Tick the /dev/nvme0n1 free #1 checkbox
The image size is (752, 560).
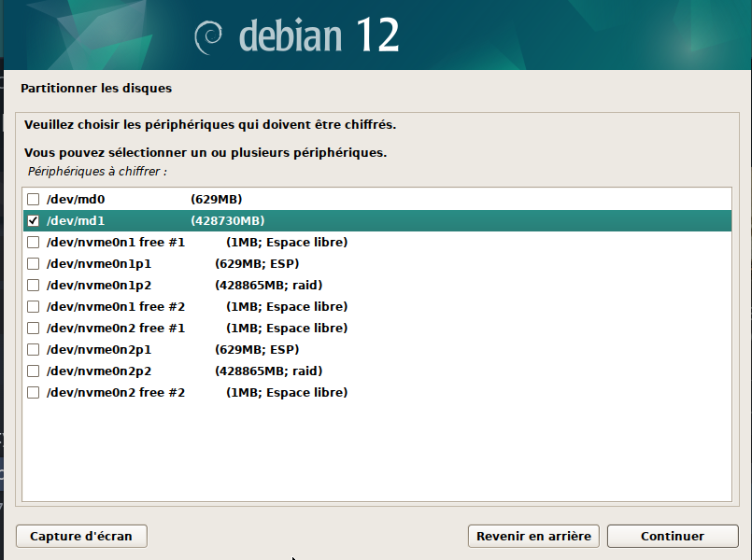click(33, 243)
